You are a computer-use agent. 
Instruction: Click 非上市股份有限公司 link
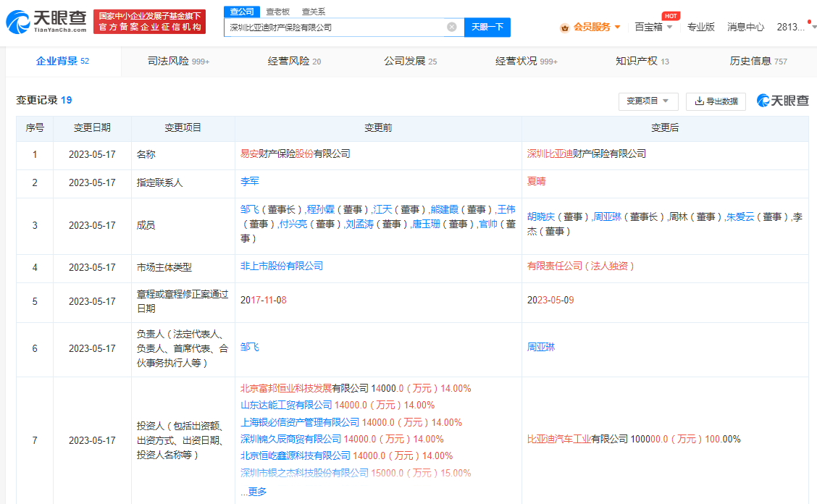pyautogui.click(x=281, y=266)
